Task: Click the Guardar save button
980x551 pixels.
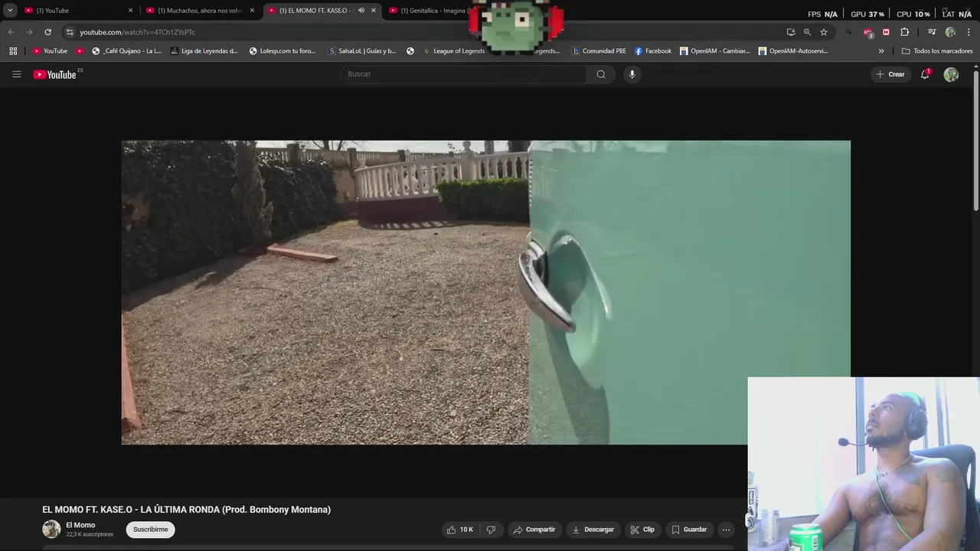Action: (x=689, y=530)
